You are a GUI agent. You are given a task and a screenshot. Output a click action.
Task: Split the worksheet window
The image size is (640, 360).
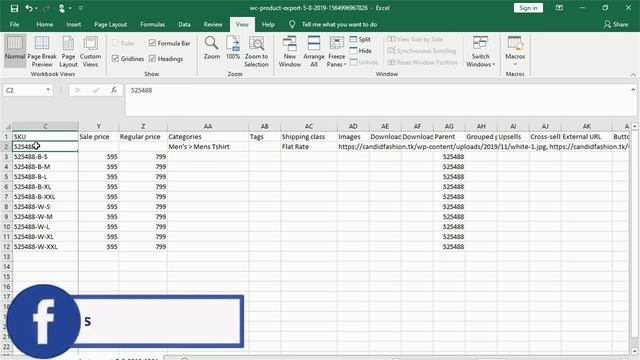pyautogui.click(x=360, y=39)
